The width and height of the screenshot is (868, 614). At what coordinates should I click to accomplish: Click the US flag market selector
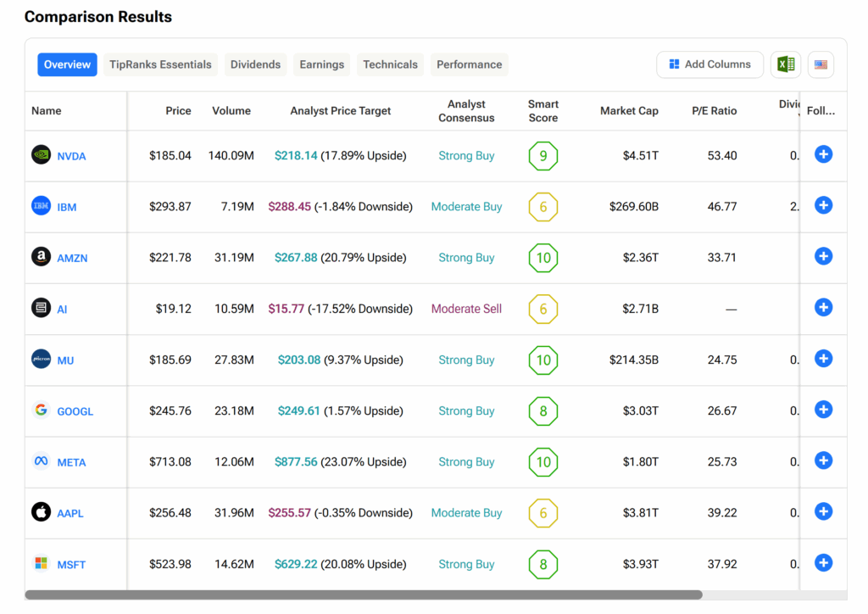(x=821, y=64)
